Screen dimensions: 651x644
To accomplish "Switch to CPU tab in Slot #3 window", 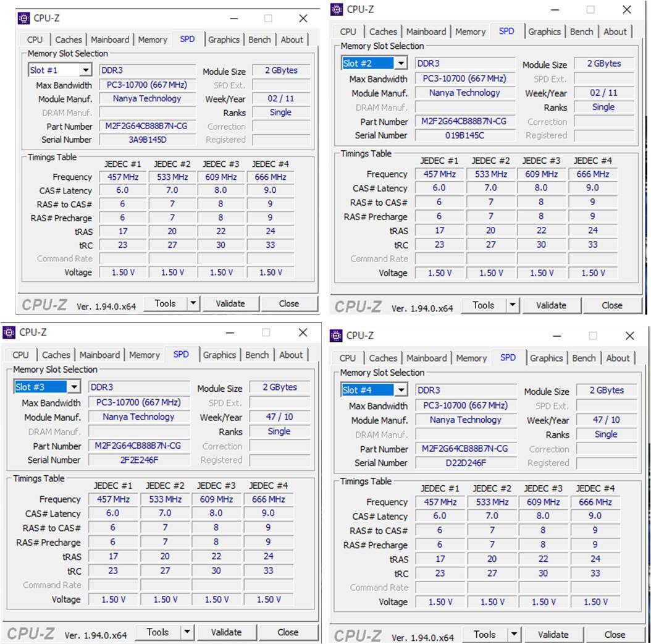I will pyautogui.click(x=20, y=355).
